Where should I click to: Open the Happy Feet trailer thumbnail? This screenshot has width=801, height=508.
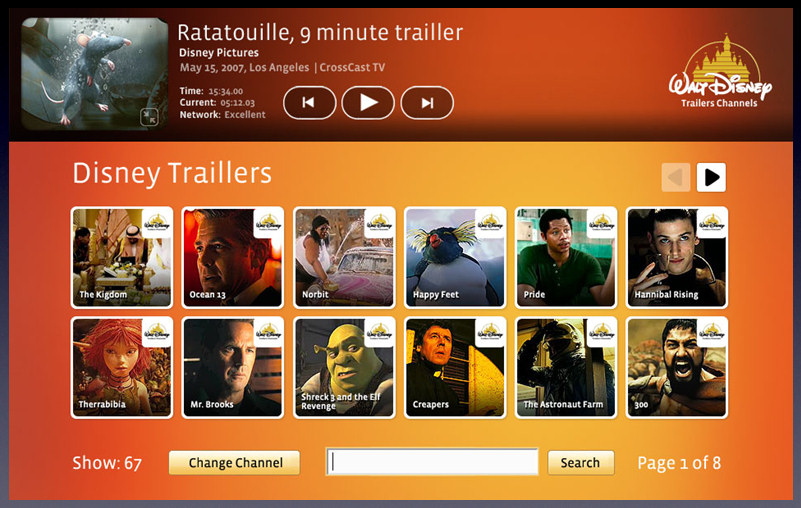pos(455,257)
